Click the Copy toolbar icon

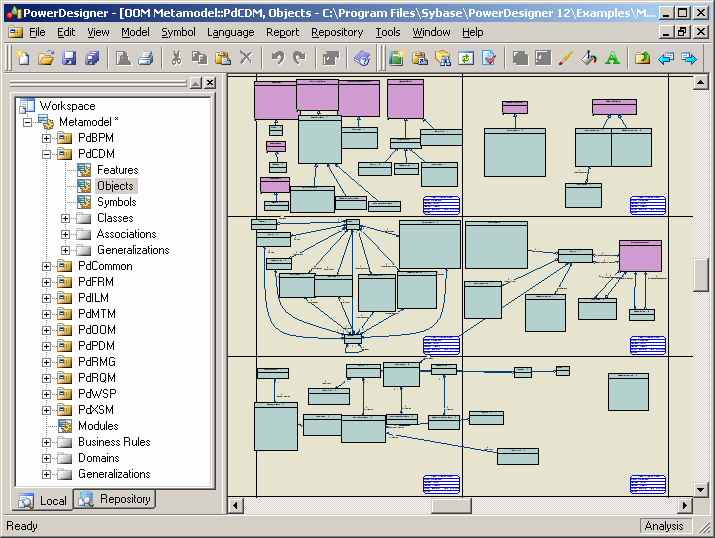[x=199, y=58]
